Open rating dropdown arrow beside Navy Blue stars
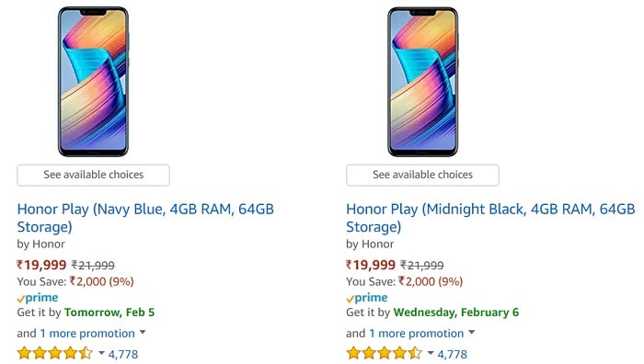The height and width of the screenshot is (364, 644). coord(101,353)
